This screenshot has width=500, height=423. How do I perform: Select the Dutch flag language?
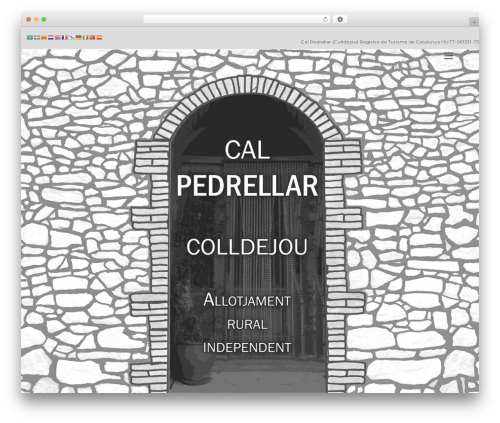click(x=51, y=37)
